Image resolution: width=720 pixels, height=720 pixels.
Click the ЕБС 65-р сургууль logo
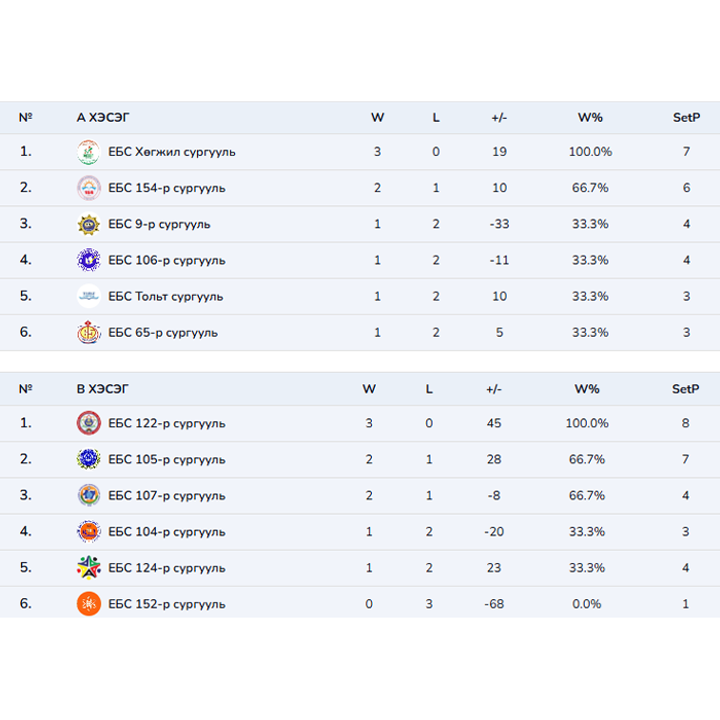tap(89, 332)
